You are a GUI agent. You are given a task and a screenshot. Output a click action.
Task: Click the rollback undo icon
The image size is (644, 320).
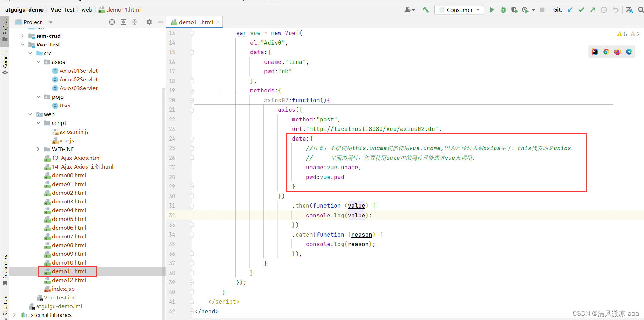tap(616, 10)
